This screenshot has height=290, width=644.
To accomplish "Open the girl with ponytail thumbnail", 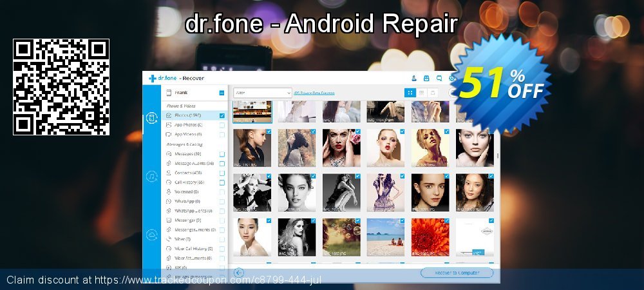I will pyautogui.click(x=252, y=148).
